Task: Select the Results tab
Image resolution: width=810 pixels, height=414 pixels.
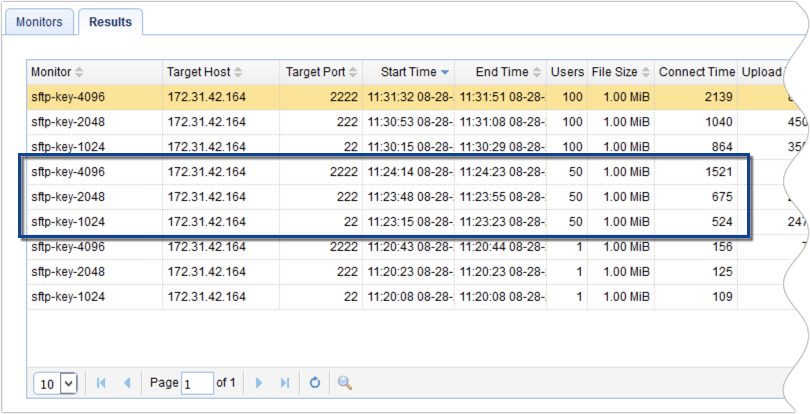Action: pos(110,21)
